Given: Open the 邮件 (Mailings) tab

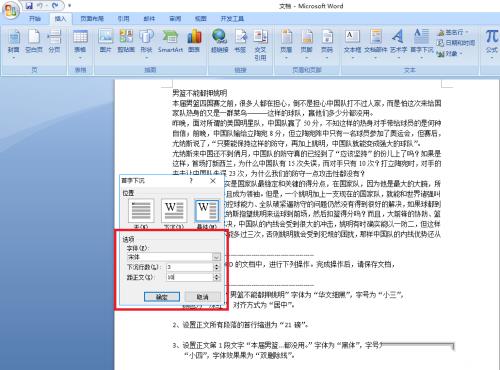Looking at the screenshot, I should click(149, 19).
